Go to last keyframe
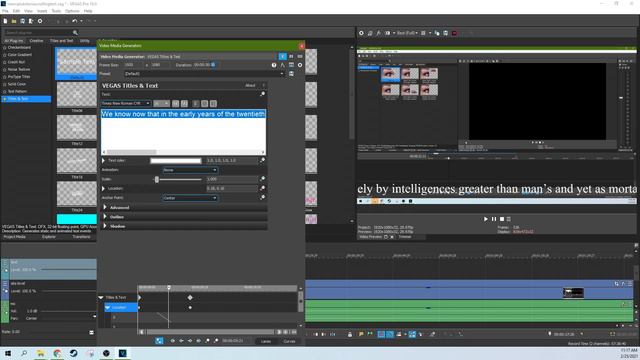 coord(199,341)
